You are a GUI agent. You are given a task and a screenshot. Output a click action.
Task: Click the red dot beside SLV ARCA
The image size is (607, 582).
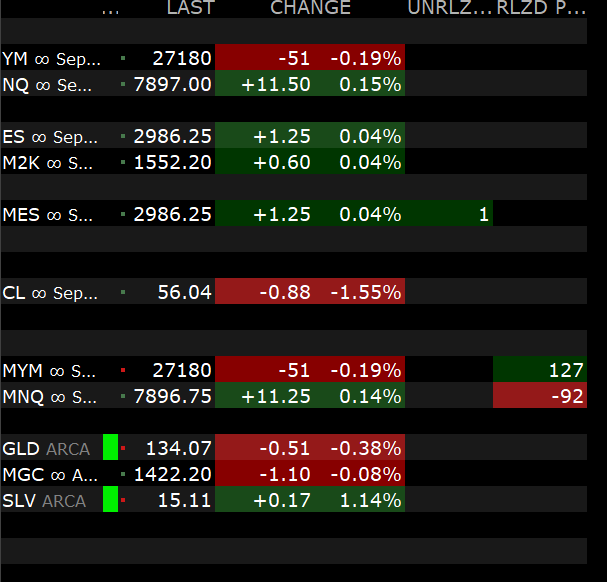pyautogui.click(x=123, y=500)
